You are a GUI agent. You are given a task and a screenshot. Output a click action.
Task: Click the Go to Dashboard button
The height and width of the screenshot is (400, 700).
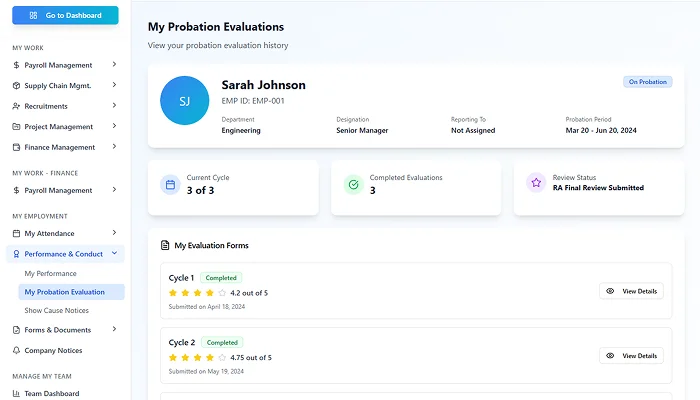(65, 16)
